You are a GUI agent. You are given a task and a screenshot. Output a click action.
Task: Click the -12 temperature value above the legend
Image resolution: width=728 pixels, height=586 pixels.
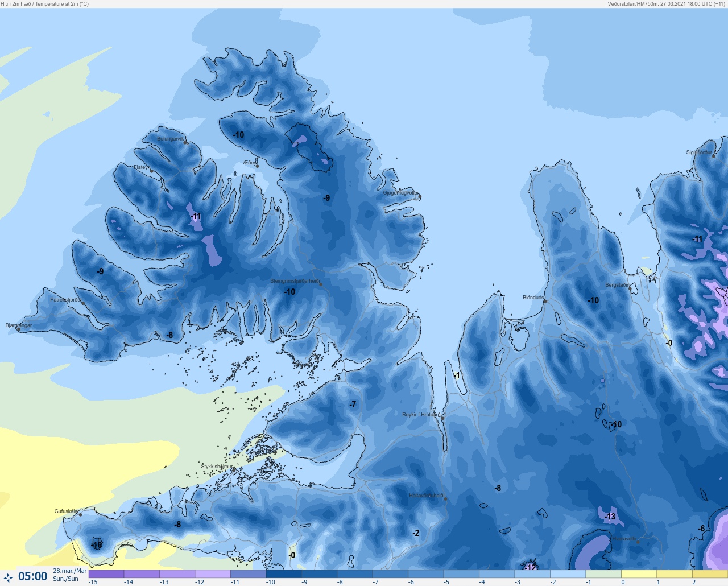(530, 567)
